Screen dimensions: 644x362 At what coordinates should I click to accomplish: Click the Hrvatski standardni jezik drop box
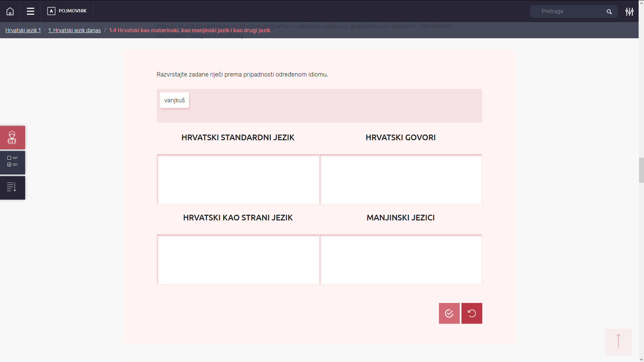tap(238, 179)
